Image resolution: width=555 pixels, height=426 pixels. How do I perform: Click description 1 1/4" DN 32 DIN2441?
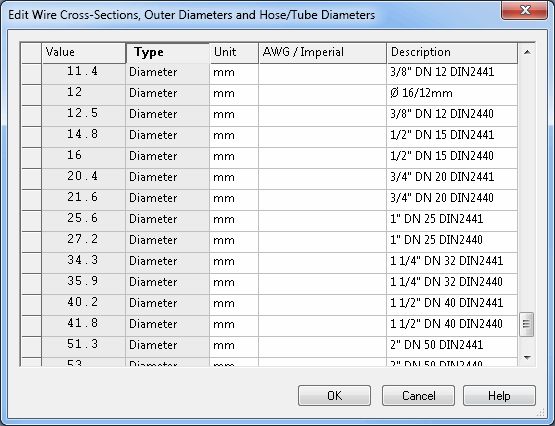(452, 263)
